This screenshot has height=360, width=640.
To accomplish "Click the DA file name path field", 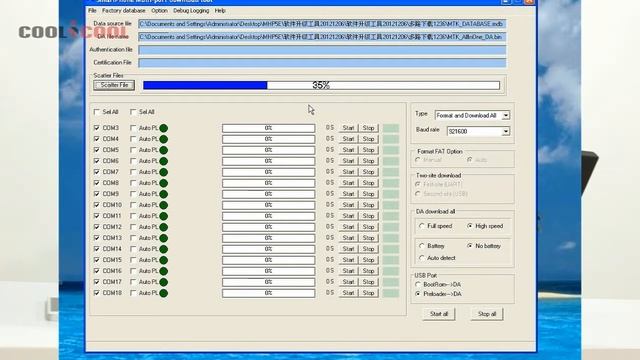I will click(x=322, y=37).
